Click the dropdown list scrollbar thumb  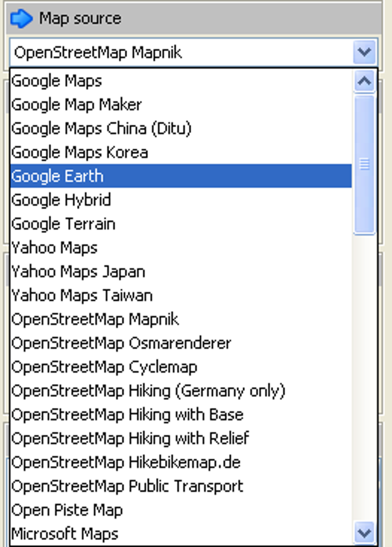pyautogui.click(x=364, y=164)
